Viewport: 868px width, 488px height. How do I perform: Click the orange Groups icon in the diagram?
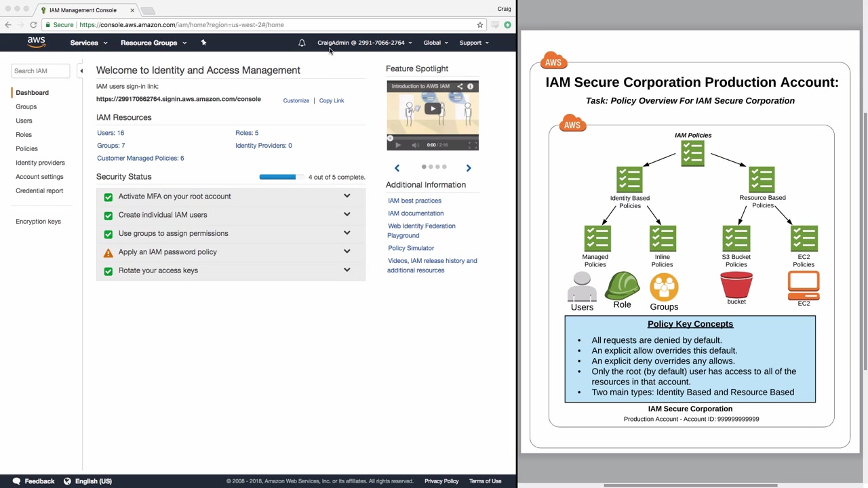664,287
